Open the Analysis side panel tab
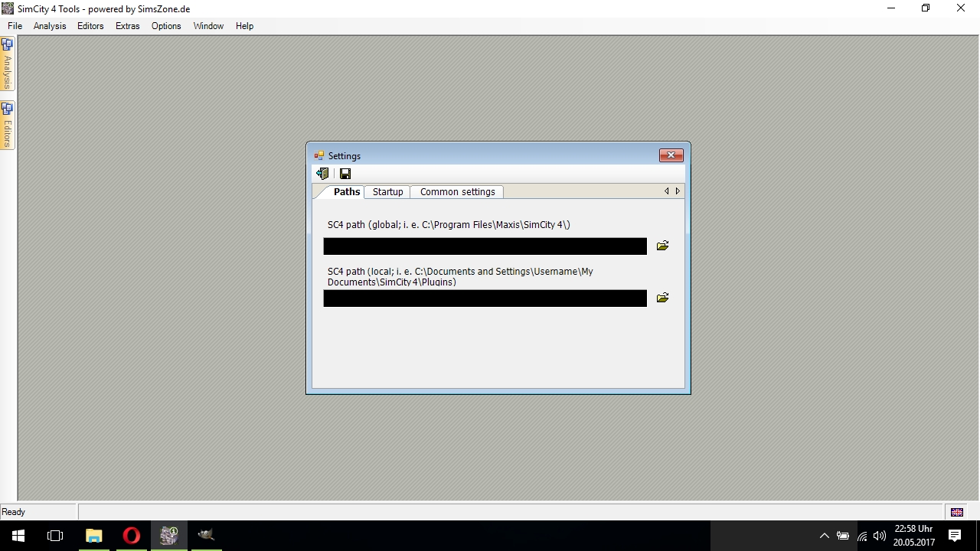Viewport: 980px width, 551px height. 8,64
